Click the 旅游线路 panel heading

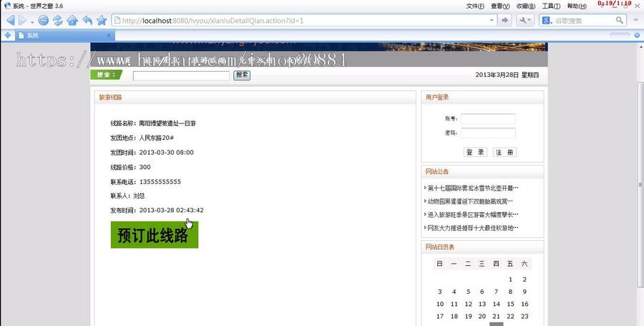point(110,97)
